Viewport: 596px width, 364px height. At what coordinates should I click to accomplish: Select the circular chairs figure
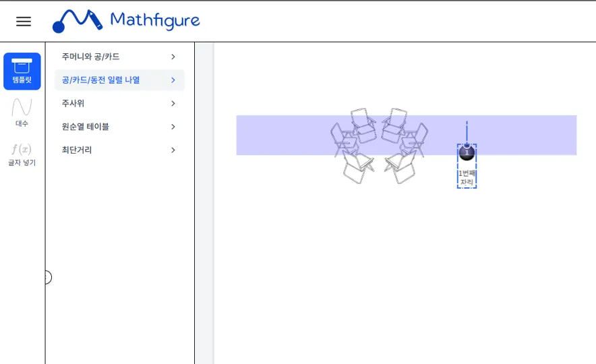coord(379,145)
